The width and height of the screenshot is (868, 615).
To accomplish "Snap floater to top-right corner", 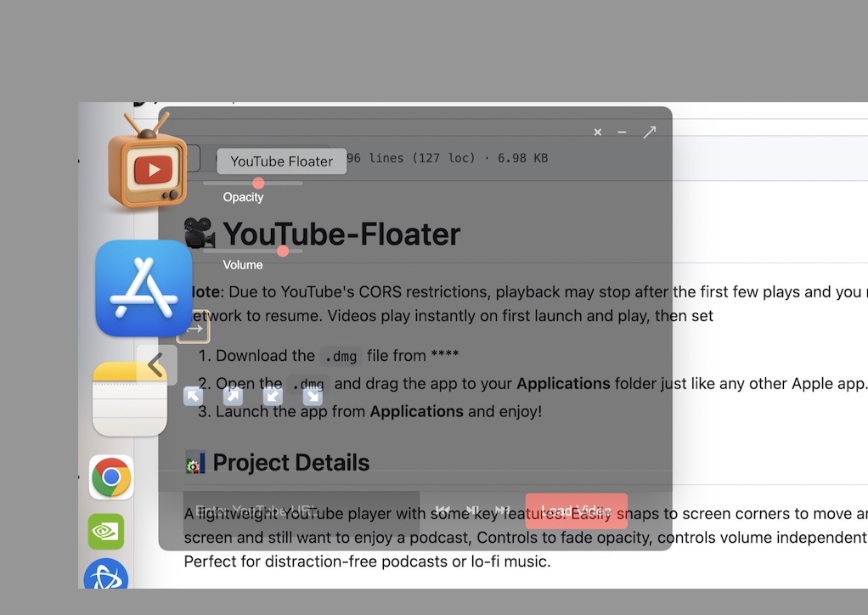I will [233, 396].
